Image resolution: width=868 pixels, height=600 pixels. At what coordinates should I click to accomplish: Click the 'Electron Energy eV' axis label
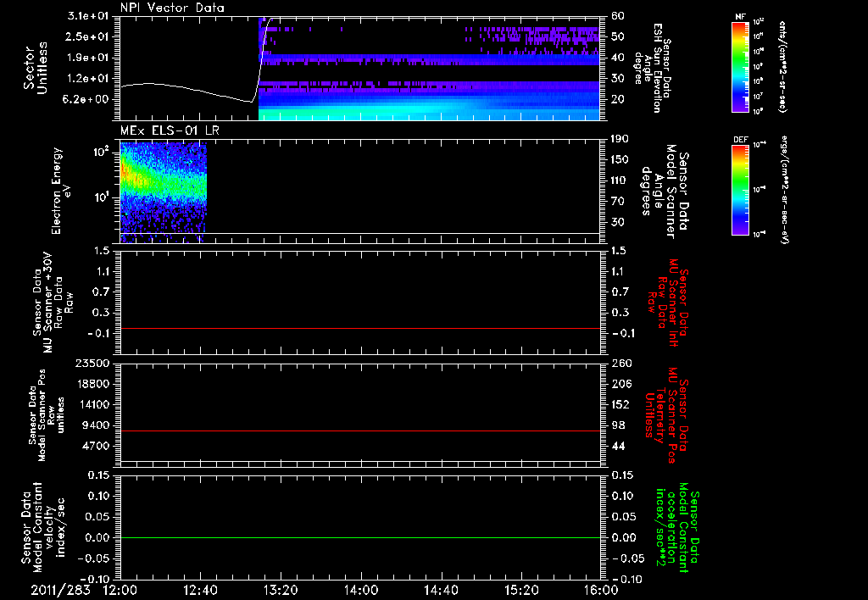(x=61, y=191)
